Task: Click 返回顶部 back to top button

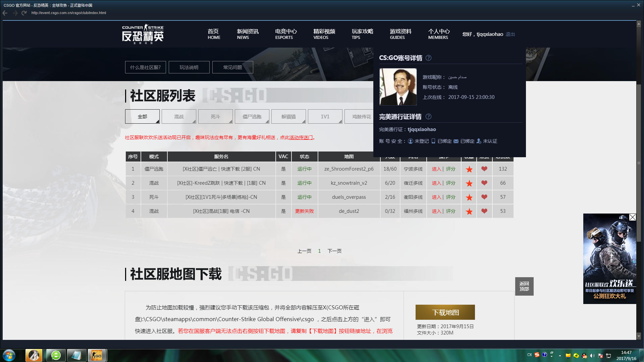Action: point(524,286)
